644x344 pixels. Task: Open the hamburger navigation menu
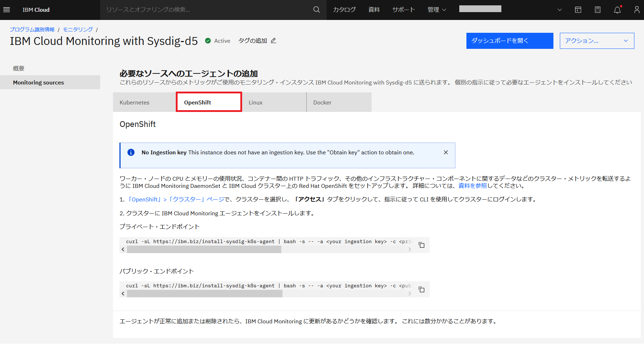point(6,10)
